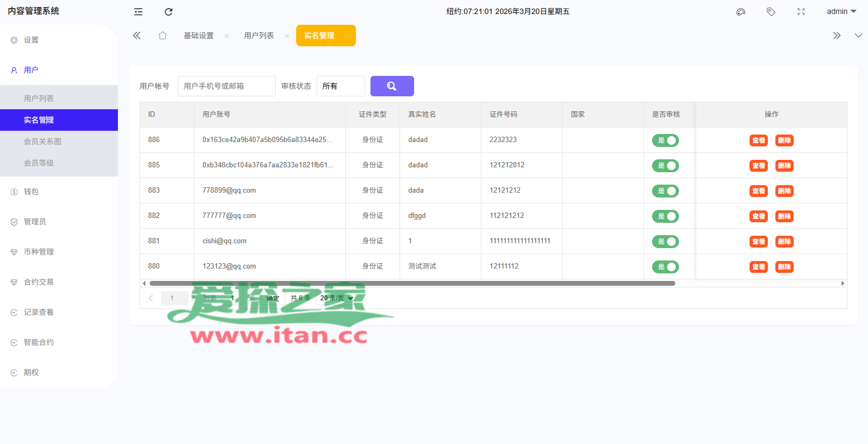The width and height of the screenshot is (868, 444).
Task: Open the admin user dropdown
Action: coord(841,11)
